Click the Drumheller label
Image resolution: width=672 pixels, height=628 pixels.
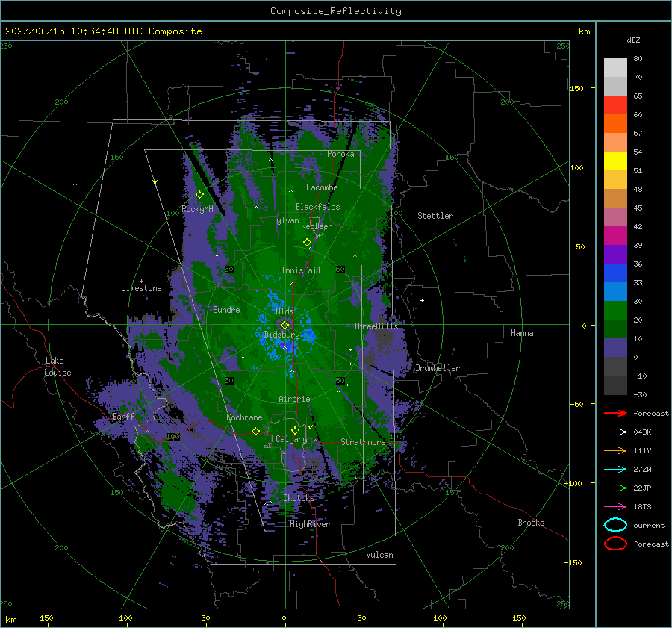[438, 368]
